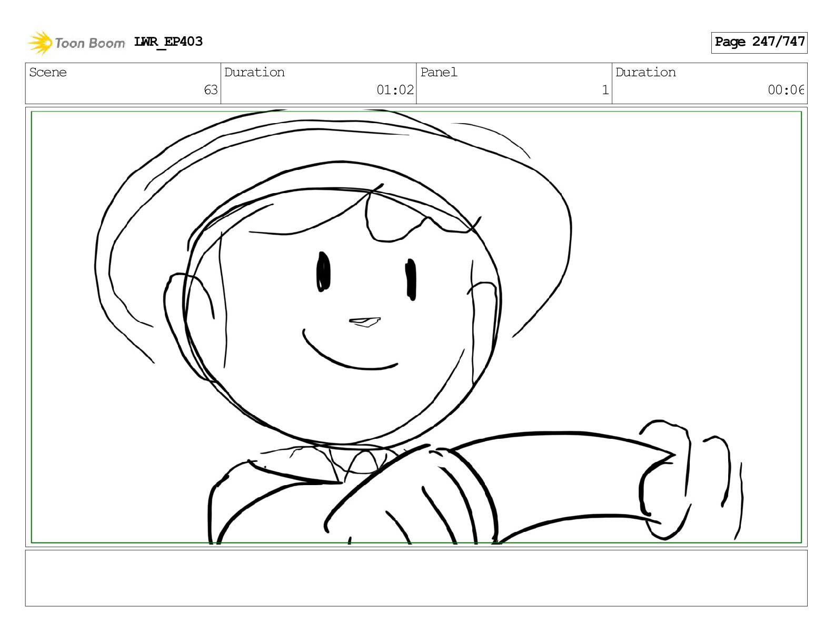Image resolution: width=834 pixels, height=644 pixels.
Task: Click the empty notes box below panel
Action: pos(416,578)
